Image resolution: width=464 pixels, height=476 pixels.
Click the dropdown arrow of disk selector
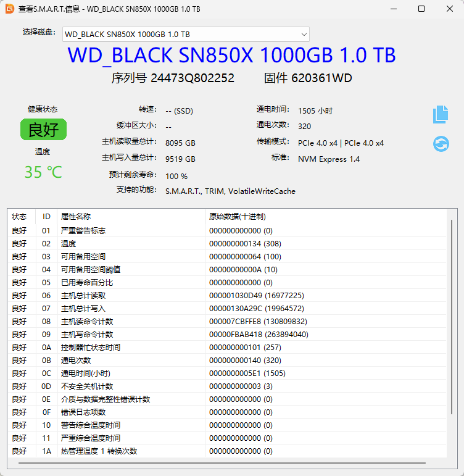click(304, 35)
